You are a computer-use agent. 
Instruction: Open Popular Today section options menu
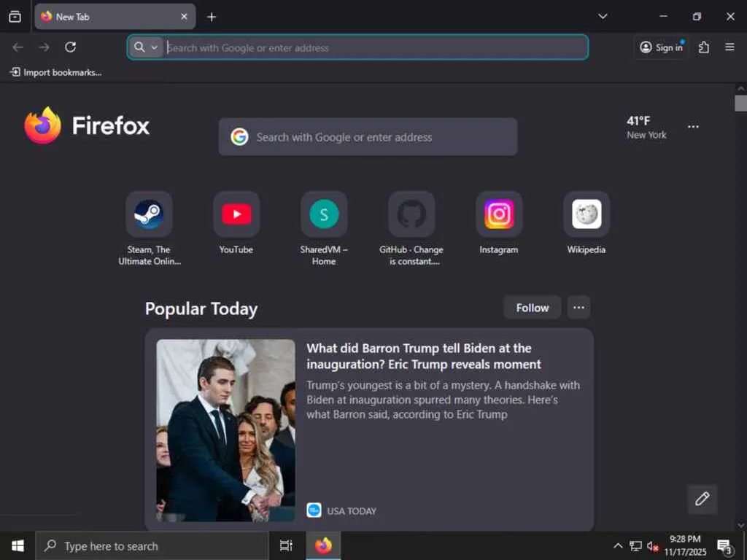578,308
